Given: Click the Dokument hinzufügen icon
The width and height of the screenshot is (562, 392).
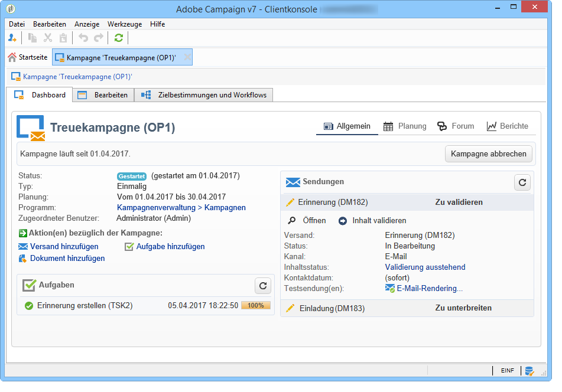Looking at the screenshot, I should click(22, 259).
